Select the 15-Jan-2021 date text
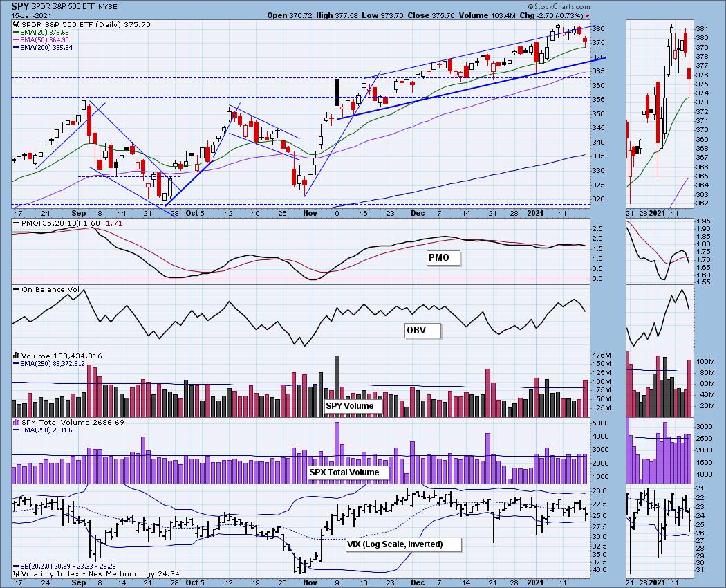 [30, 15]
